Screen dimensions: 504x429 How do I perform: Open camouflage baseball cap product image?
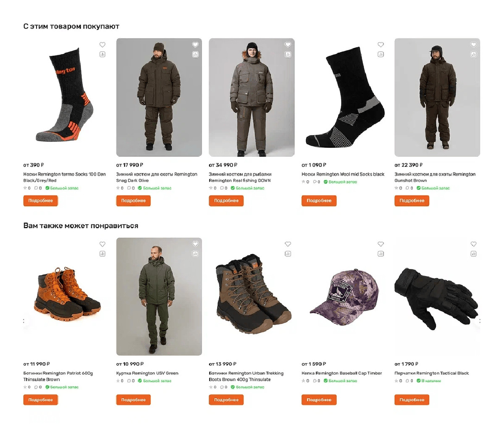pos(344,297)
